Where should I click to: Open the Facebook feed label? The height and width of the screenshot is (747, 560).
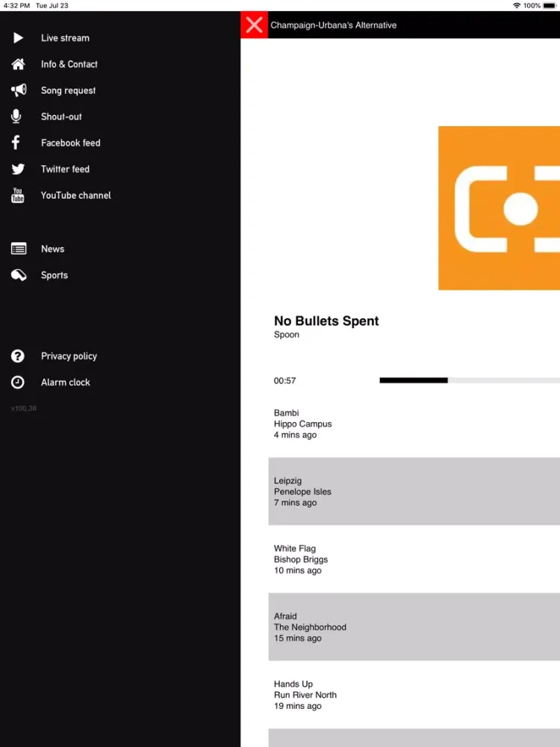tap(70, 143)
